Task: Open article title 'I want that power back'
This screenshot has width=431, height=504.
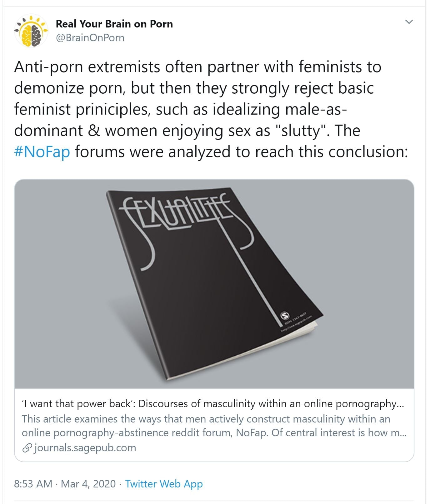Action: click(213, 404)
